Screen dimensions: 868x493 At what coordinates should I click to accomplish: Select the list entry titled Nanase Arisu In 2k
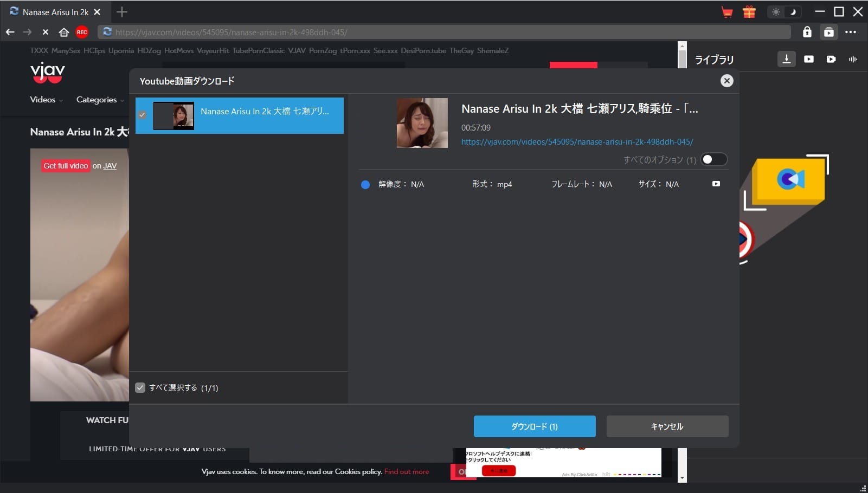click(x=240, y=115)
